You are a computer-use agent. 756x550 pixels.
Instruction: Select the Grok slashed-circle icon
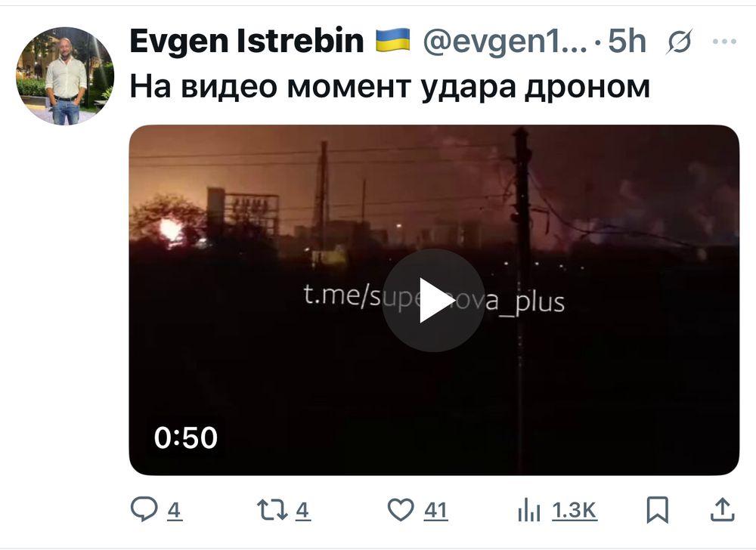click(x=680, y=42)
